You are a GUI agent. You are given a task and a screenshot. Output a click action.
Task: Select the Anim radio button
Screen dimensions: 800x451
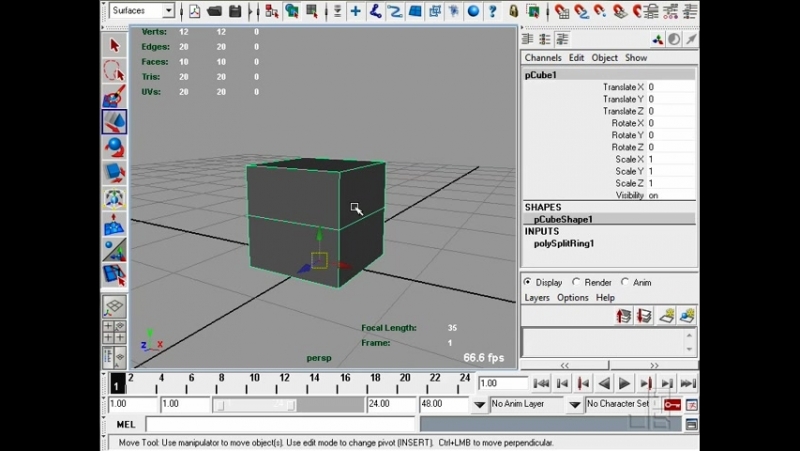(x=625, y=282)
